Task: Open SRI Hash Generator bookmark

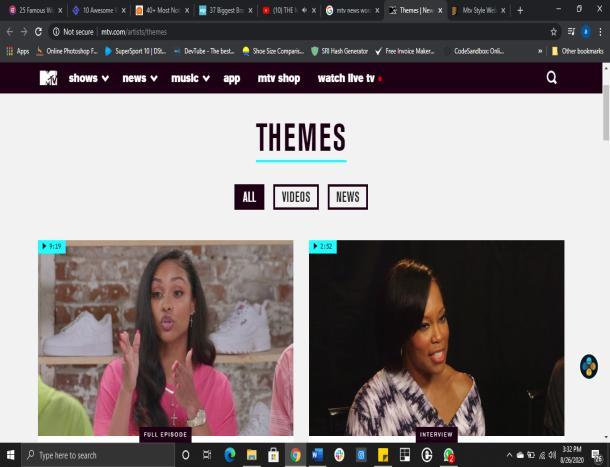Action: pos(339,51)
